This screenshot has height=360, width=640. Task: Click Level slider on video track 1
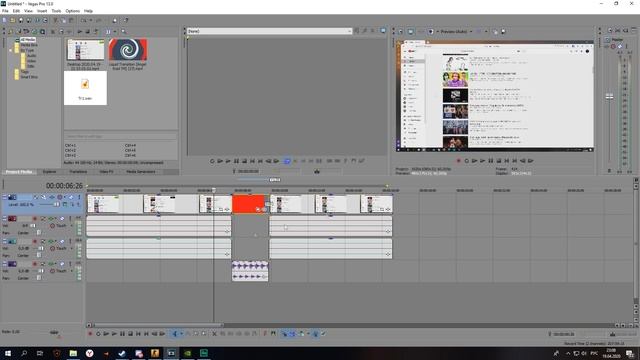[x=57, y=204]
